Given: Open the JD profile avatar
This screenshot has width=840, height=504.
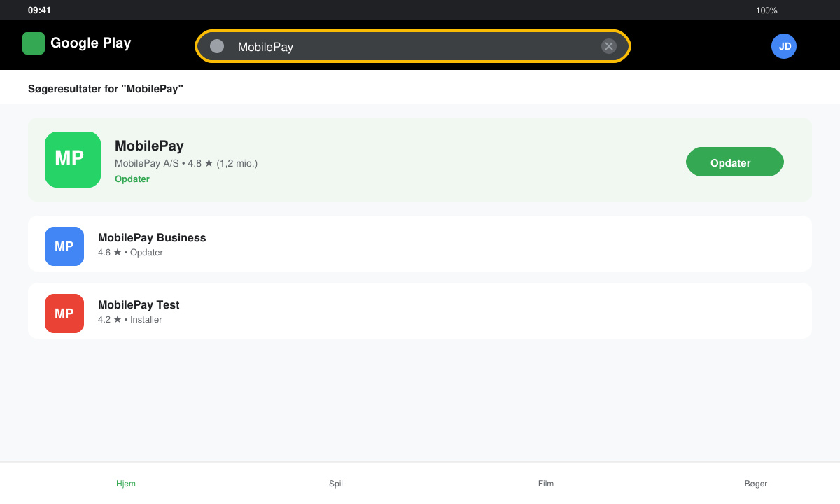Looking at the screenshot, I should [x=784, y=46].
